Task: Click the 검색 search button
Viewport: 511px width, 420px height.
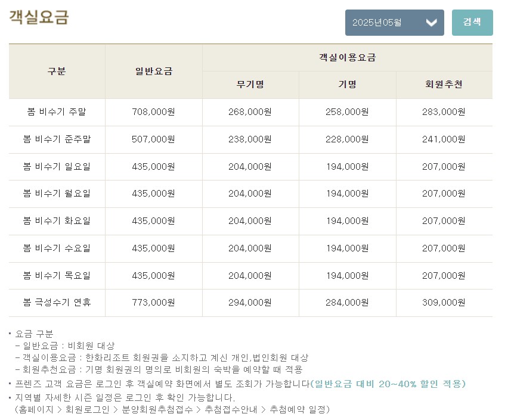Action: (472, 23)
